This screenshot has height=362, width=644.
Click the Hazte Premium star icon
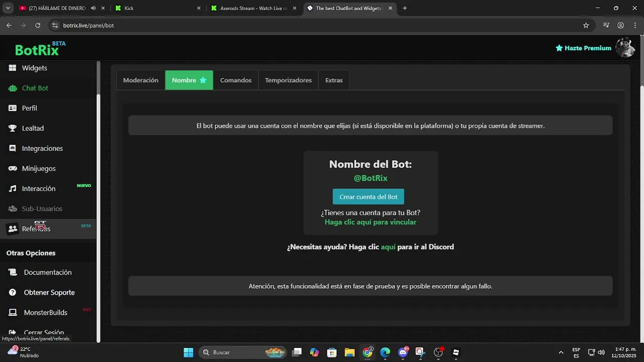559,48
